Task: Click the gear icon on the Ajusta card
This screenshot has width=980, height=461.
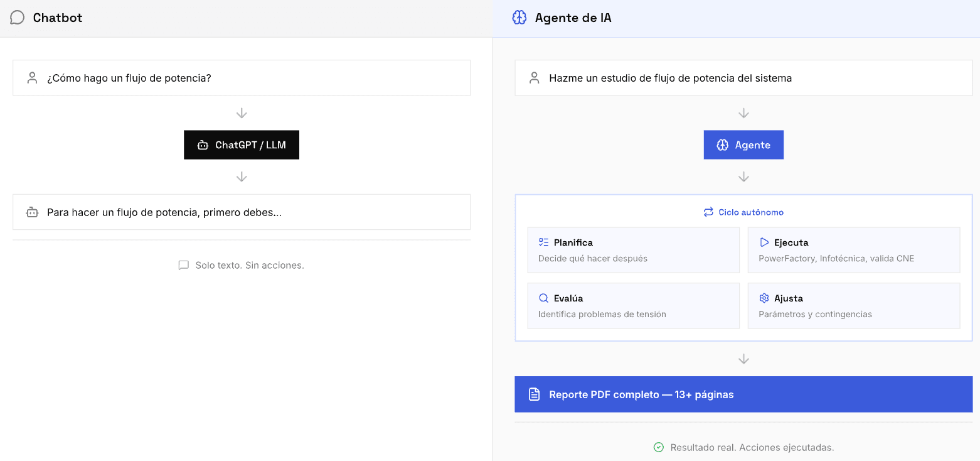Action: 764,297
